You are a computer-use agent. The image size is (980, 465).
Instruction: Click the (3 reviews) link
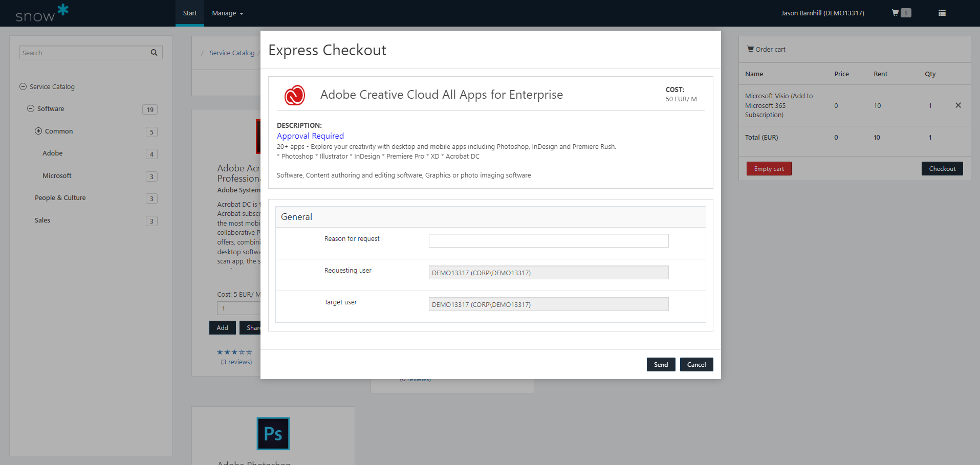pyautogui.click(x=236, y=362)
